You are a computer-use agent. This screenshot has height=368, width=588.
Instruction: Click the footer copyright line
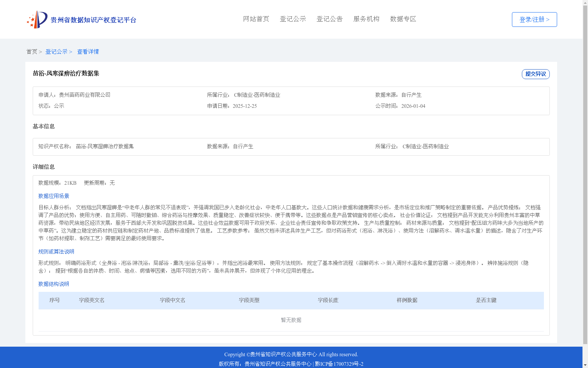click(x=291, y=354)
